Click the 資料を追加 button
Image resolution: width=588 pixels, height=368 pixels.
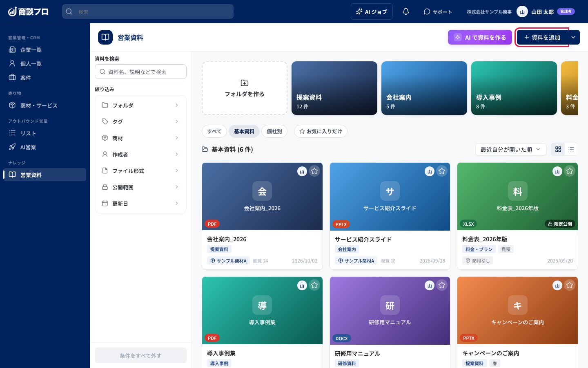click(542, 37)
